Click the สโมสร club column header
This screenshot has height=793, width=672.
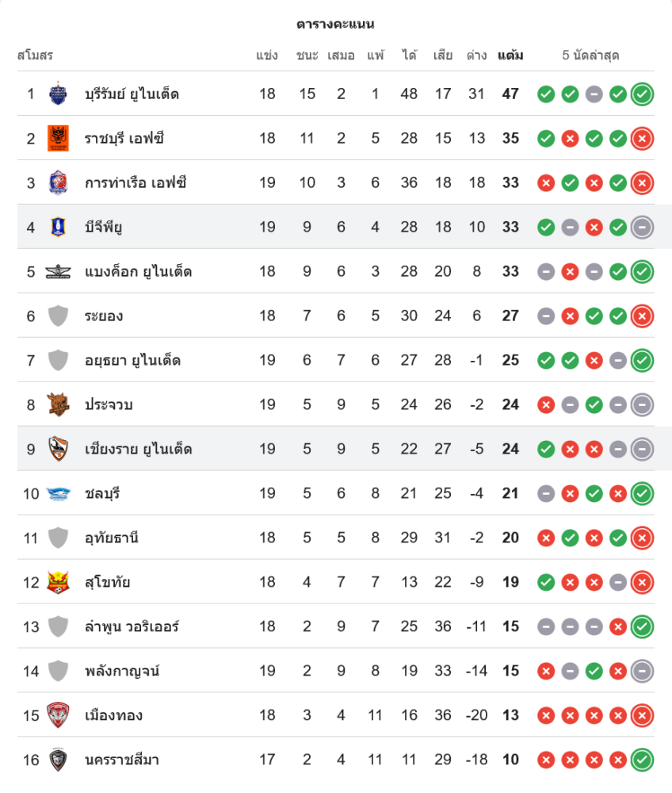[35, 56]
